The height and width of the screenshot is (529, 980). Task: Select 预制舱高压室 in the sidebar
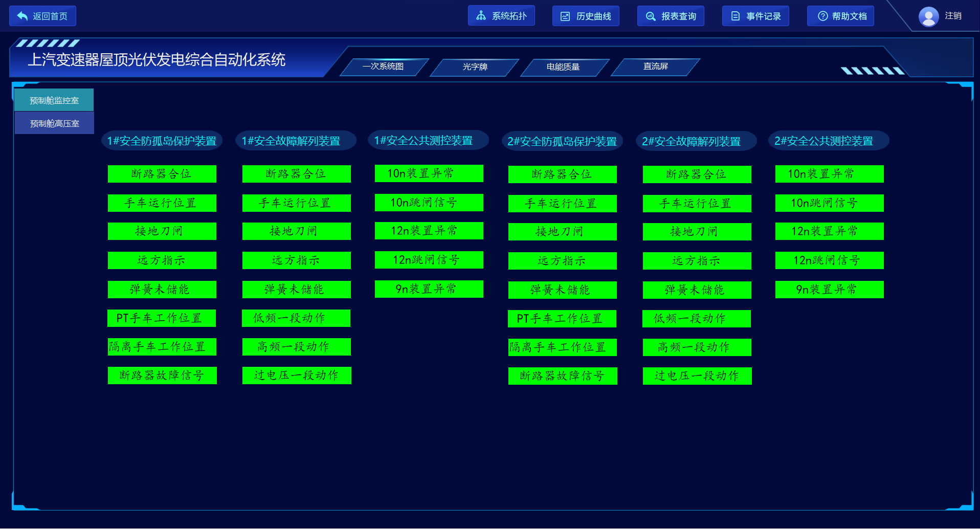(54, 123)
